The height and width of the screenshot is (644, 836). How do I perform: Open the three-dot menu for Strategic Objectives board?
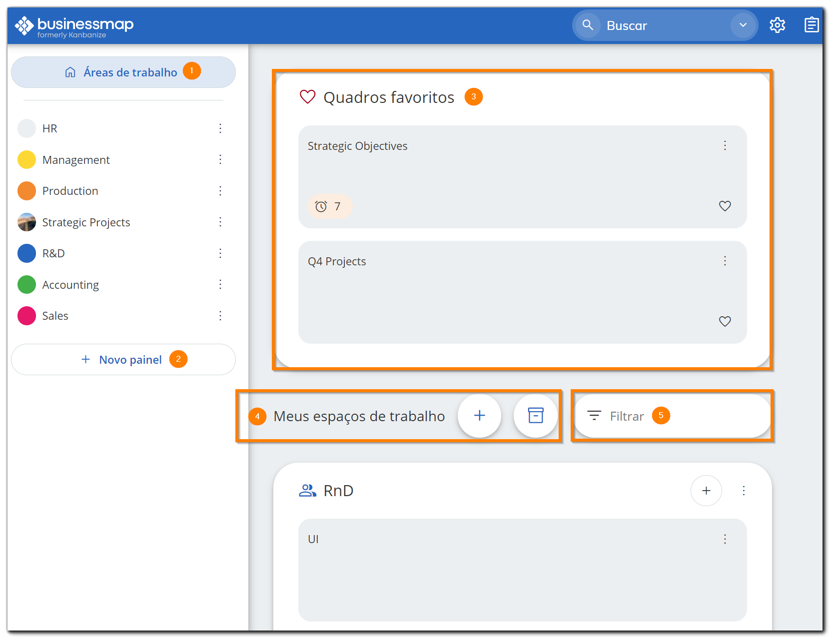tap(725, 145)
